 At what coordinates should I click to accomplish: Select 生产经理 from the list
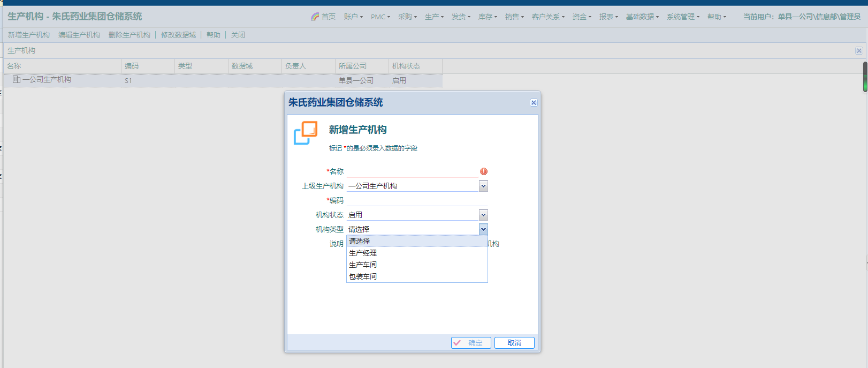[363, 253]
